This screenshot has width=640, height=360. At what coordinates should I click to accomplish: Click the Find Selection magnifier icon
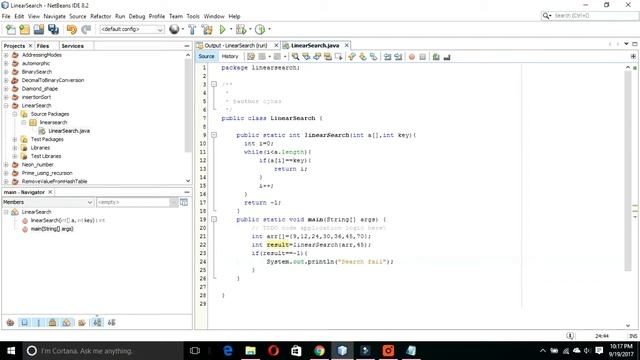[x=296, y=57]
